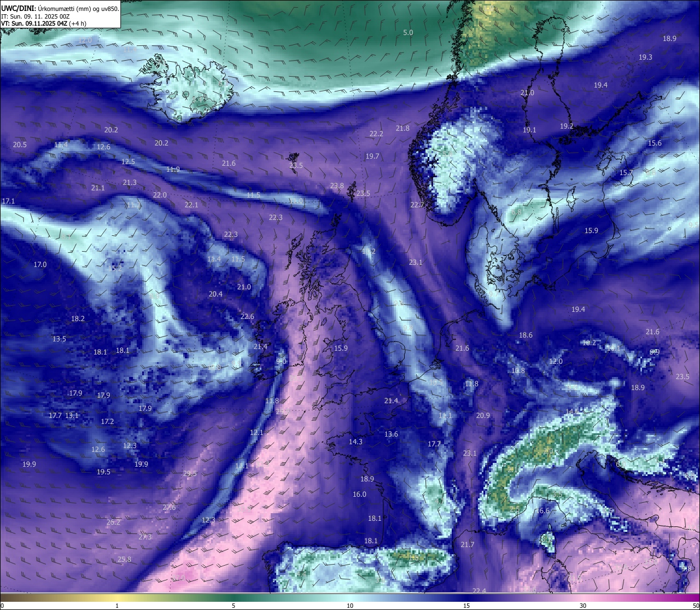Click the map value 22.0
The height and width of the screenshot is (610, 700).
(x=160, y=195)
